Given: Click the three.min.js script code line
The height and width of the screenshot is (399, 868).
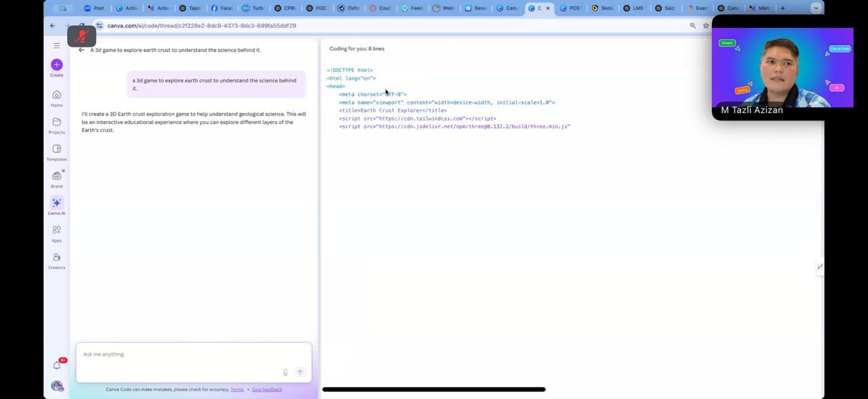Looking at the screenshot, I should [454, 127].
